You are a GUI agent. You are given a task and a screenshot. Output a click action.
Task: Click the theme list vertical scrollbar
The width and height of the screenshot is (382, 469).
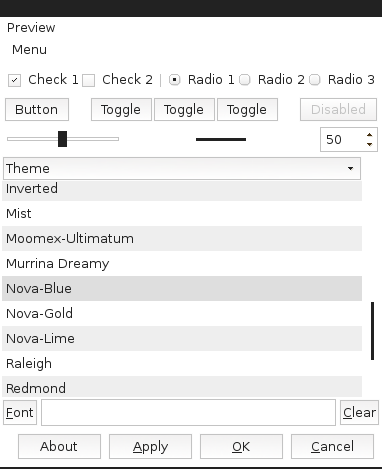[x=372, y=331]
